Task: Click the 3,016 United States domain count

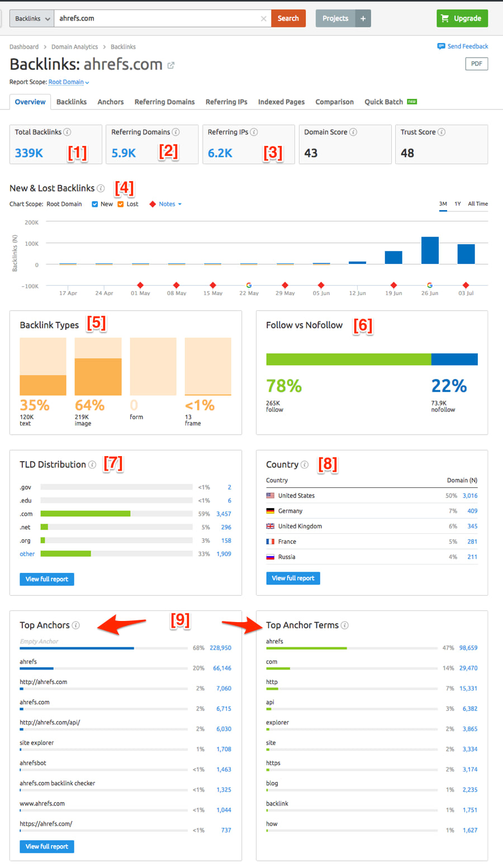Action: [x=470, y=496]
